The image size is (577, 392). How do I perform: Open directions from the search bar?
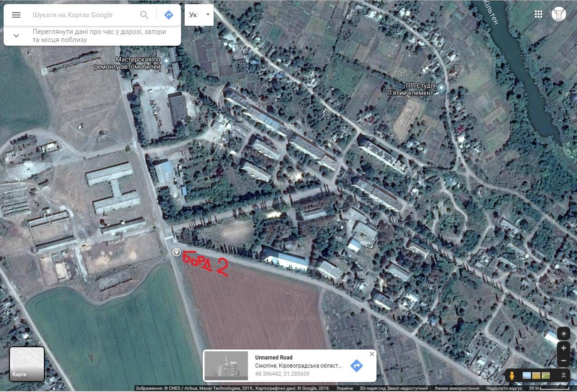point(168,15)
